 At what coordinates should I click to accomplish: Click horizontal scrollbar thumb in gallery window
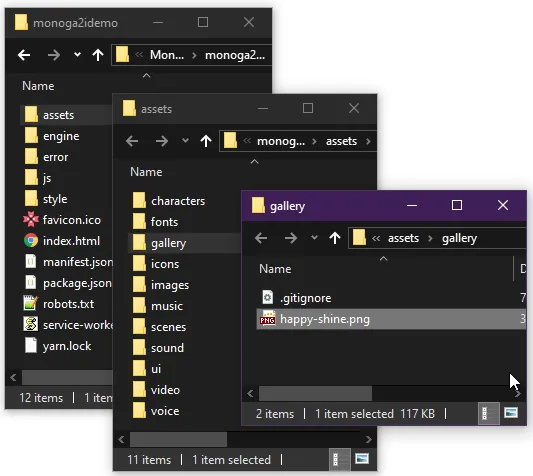point(315,393)
